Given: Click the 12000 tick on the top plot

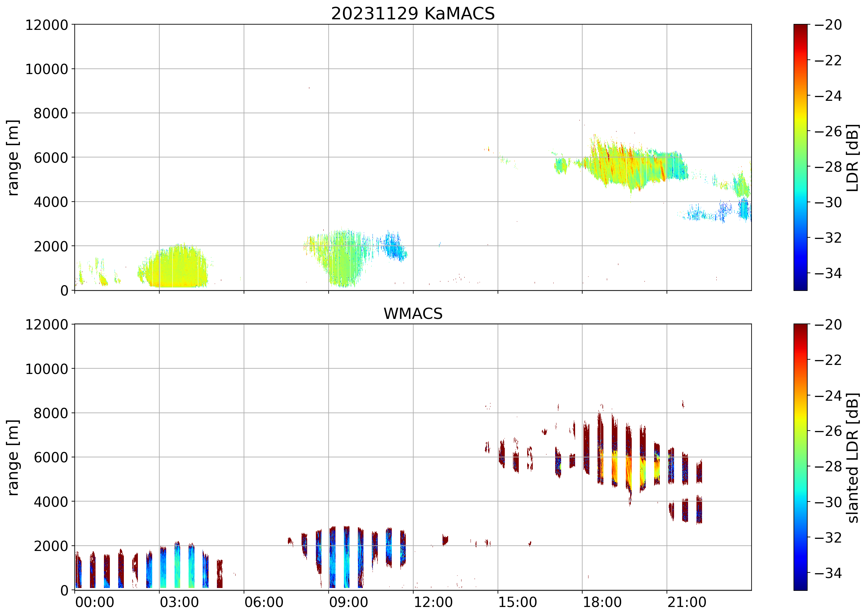Looking at the screenshot, I should [x=47, y=25].
